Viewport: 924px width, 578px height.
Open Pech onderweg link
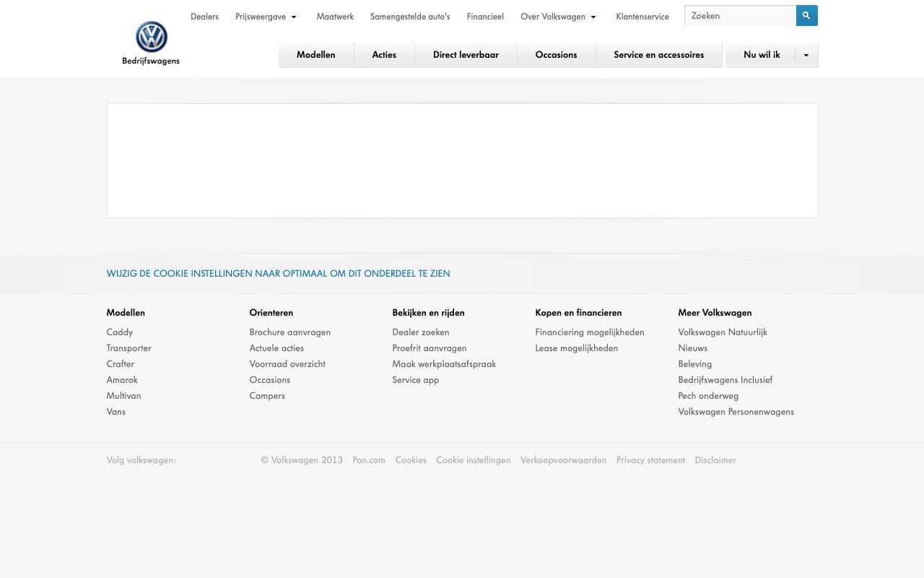pos(708,396)
